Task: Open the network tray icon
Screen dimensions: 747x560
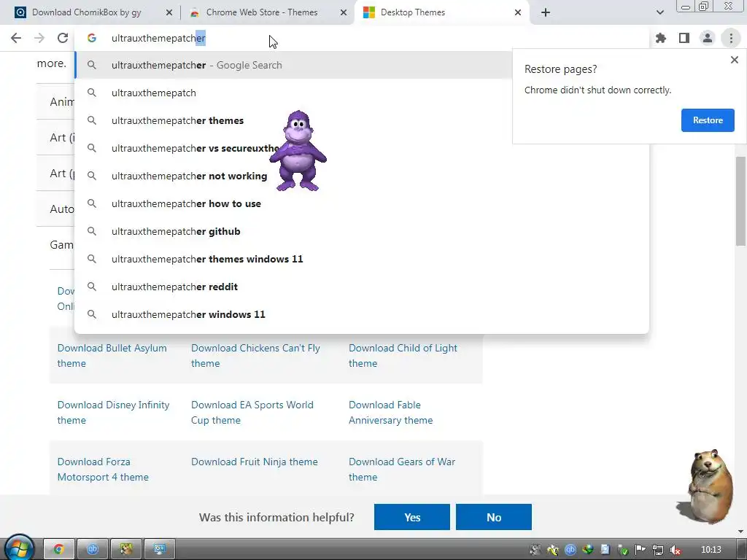Action: pos(658,550)
